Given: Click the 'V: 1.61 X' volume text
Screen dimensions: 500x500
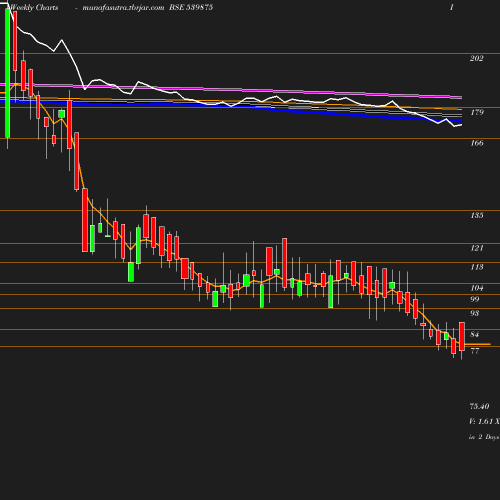Looking at the screenshot, I should [484, 421].
